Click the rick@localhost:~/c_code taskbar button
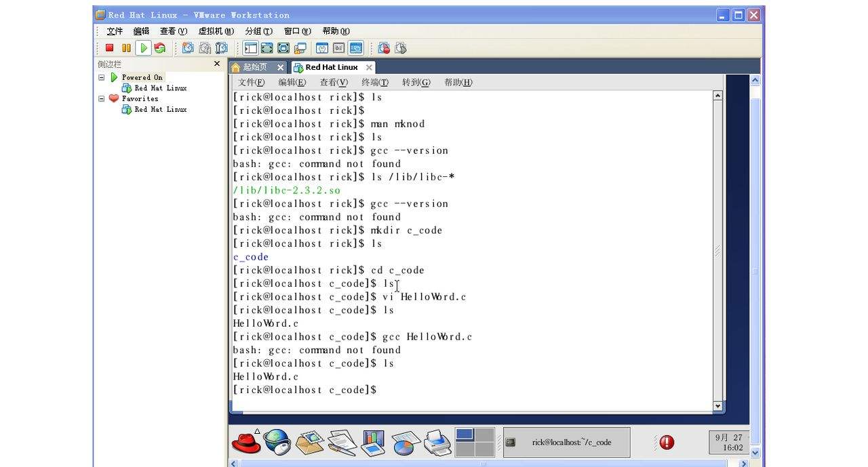The image size is (868, 467). (566, 443)
